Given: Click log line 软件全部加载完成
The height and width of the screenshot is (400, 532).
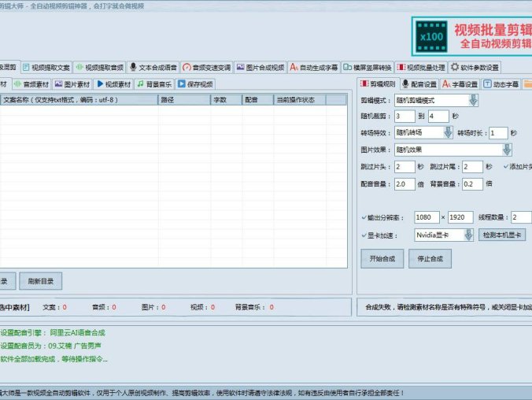Looking at the screenshot, I should click(x=54, y=359).
